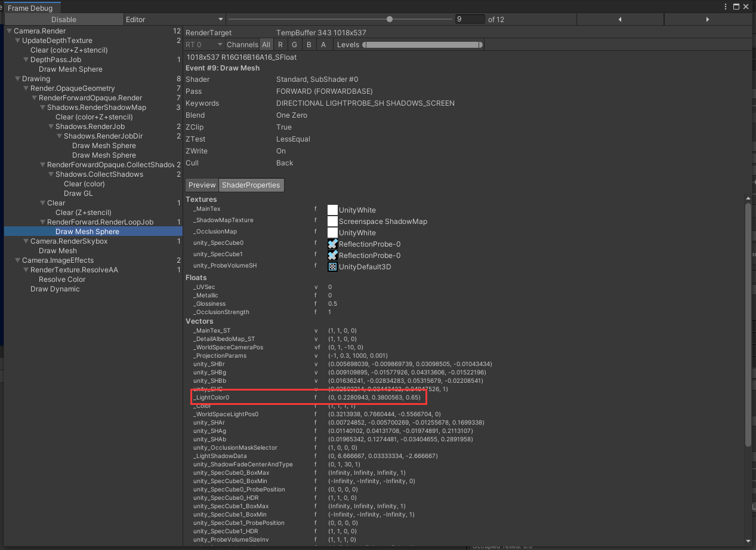
Task: Collapse the UpdateDepthTexture node
Action: point(17,41)
